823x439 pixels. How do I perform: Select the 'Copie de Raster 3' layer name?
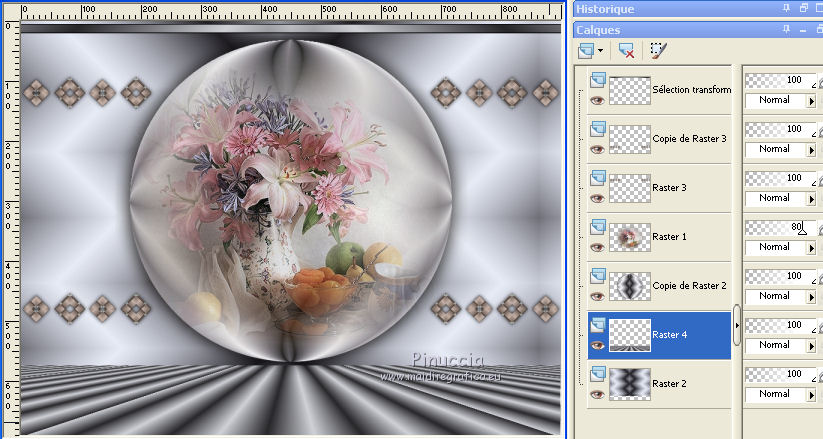tap(689, 139)
